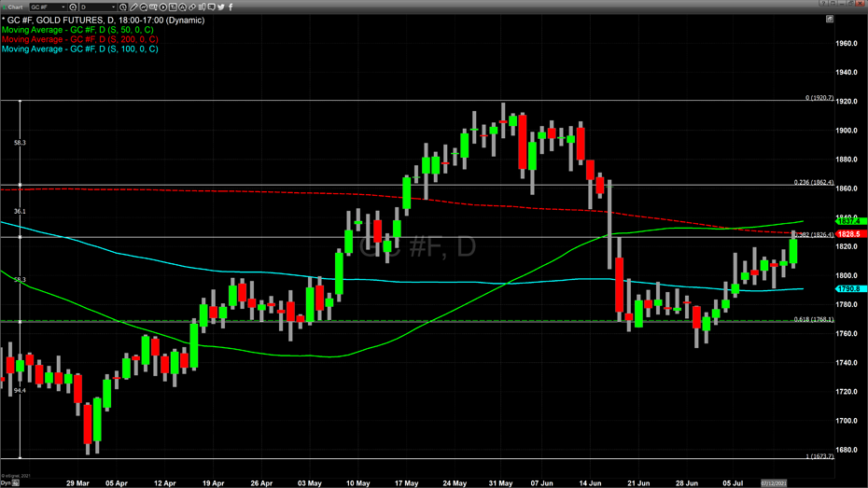Click the highlighted 07/12/2021 date label
Viewport: 868px width, 488px height.
pyautogui.click(x=775, y=483)
